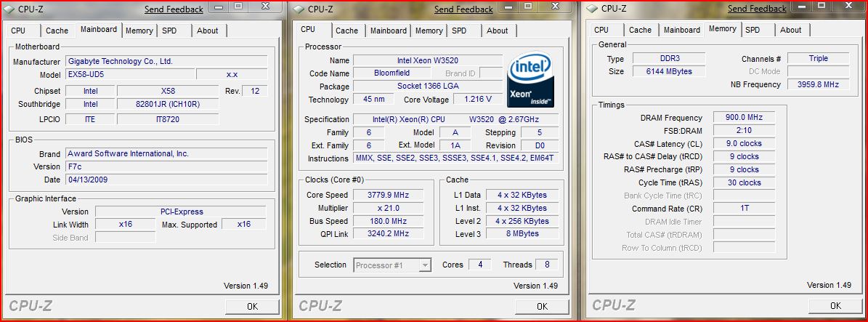Click the Intel Xeon inside logo
Viewport: 868px width, 322px height.
tap(530, 80)
